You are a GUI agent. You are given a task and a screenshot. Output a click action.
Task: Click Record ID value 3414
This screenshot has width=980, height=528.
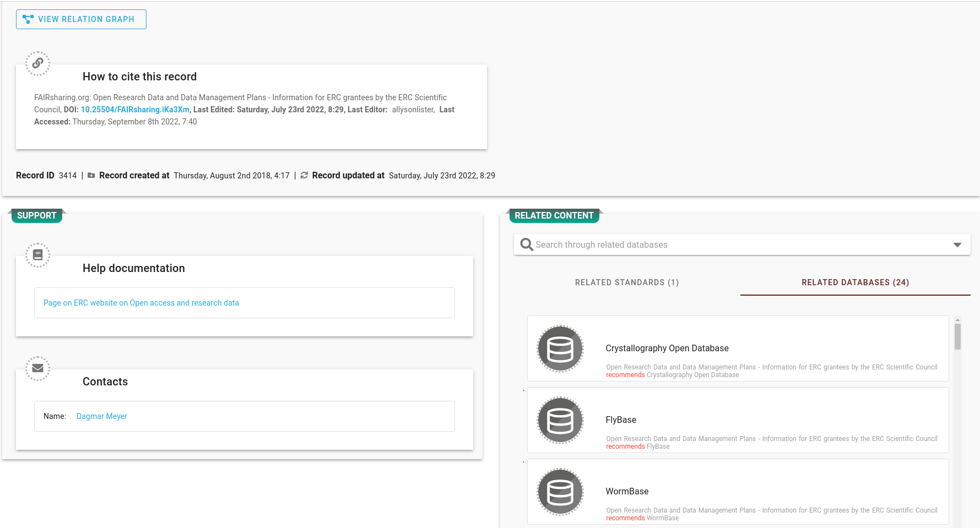click(x=68, y=176)
